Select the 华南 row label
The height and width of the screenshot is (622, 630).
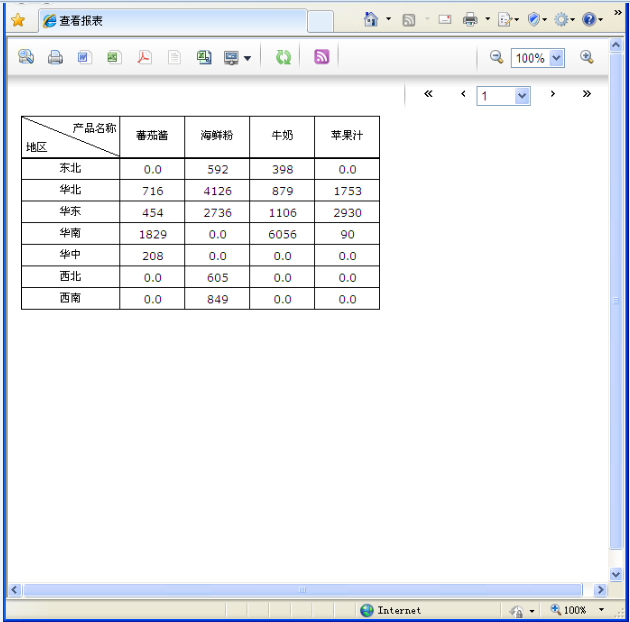(70, 234)
